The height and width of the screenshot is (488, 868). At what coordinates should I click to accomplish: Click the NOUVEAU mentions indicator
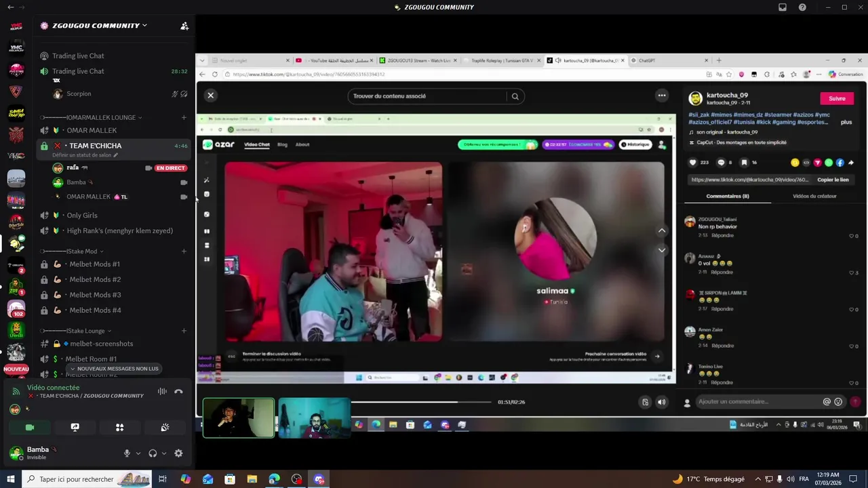[16, 369]
